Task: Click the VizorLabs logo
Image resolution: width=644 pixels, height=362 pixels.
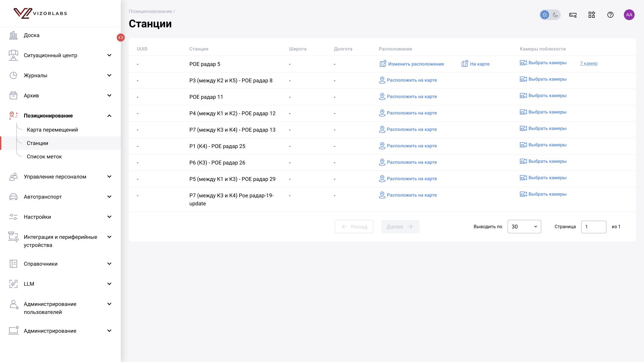Action: pos(40,13)
